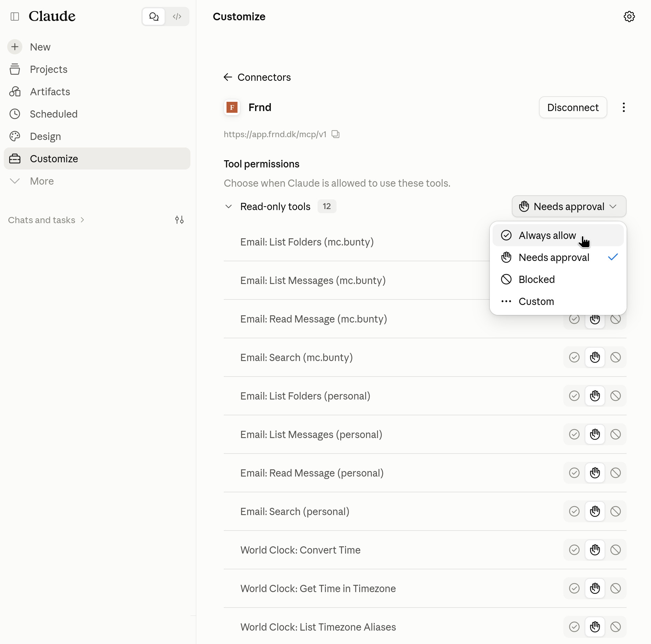Set World Clock: Convert Time to needs approval
The image size is (651, 644).
(x=595, y=550)
